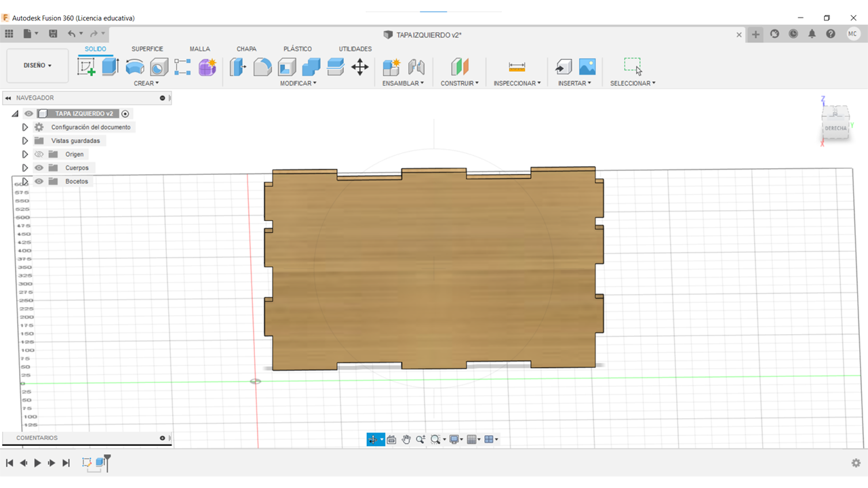Viewport: 868px width, 488px height.
Task: Select the Revolve tool icon
Action: point(135,66)
